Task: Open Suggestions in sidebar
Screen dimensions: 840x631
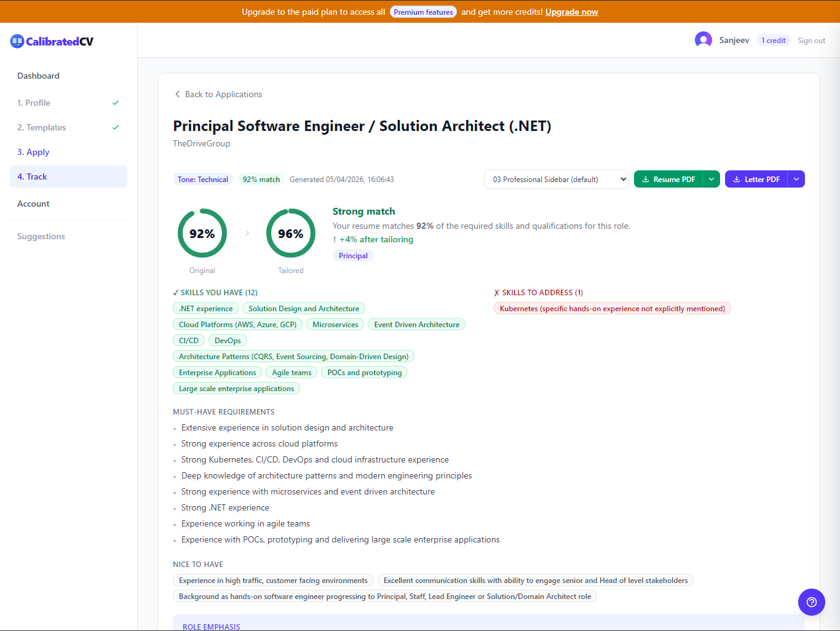Action: tap(68, 236)
